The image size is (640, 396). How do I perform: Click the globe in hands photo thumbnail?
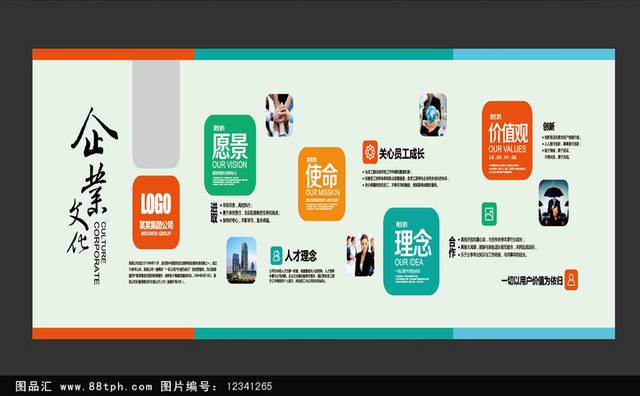click(x=433, y=115)
